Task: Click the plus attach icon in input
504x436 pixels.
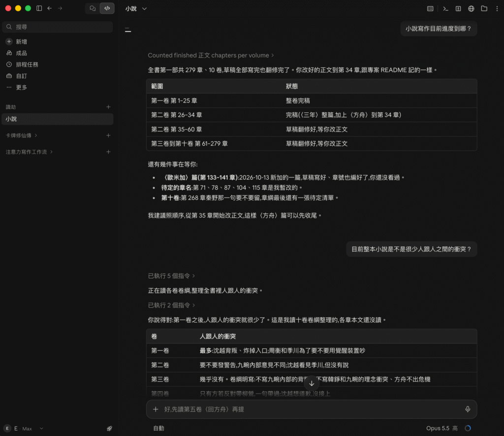Action: coord(156,409)
